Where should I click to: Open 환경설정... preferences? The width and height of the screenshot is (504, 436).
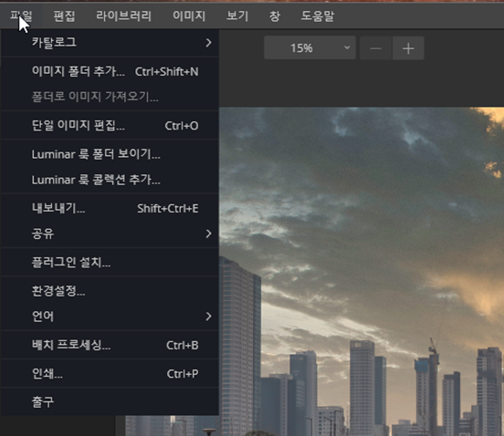tap(110, 291)
